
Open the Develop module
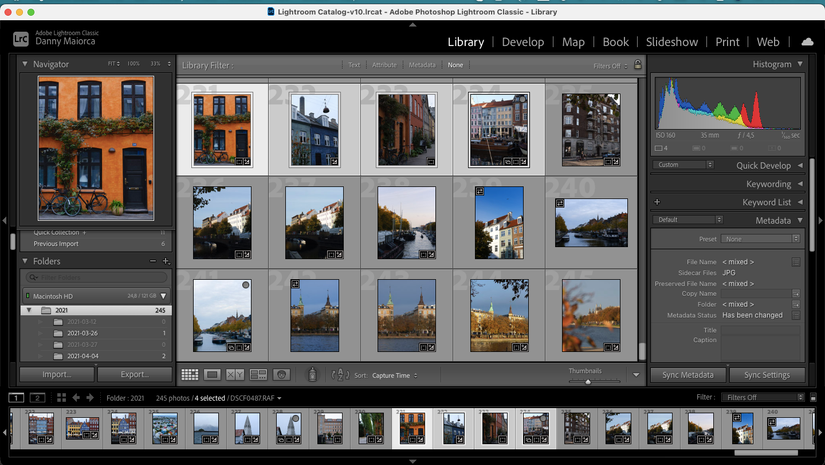[522, 42]
